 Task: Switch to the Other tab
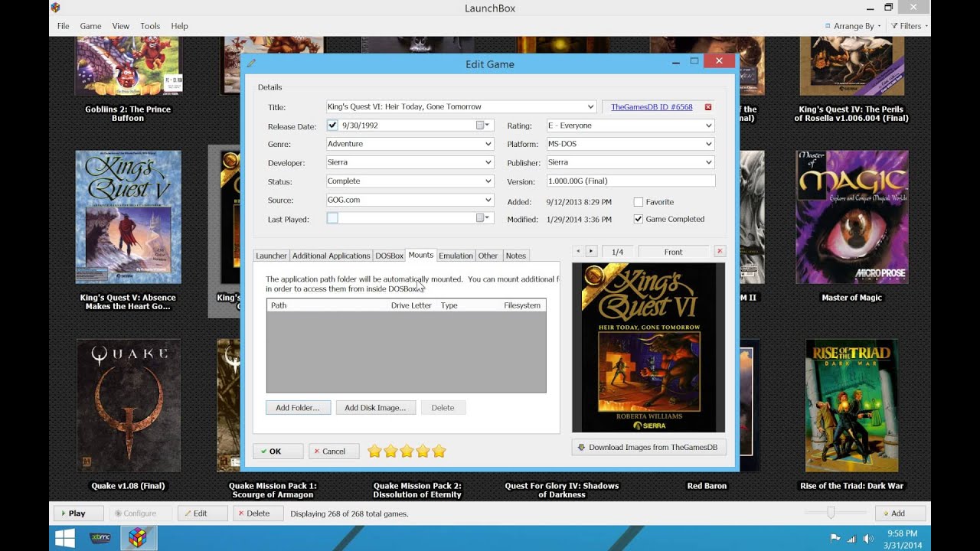pyautogui.click(x=488, y=256)
